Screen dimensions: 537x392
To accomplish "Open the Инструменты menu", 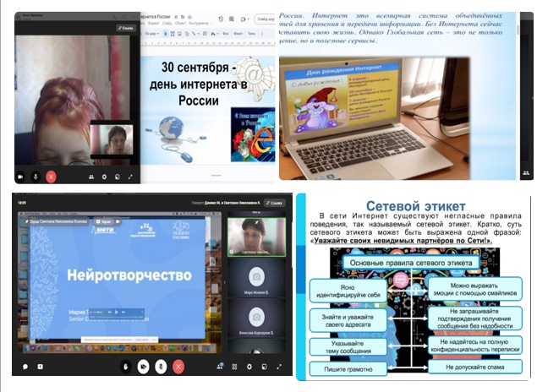I will [x=199, y=24].
